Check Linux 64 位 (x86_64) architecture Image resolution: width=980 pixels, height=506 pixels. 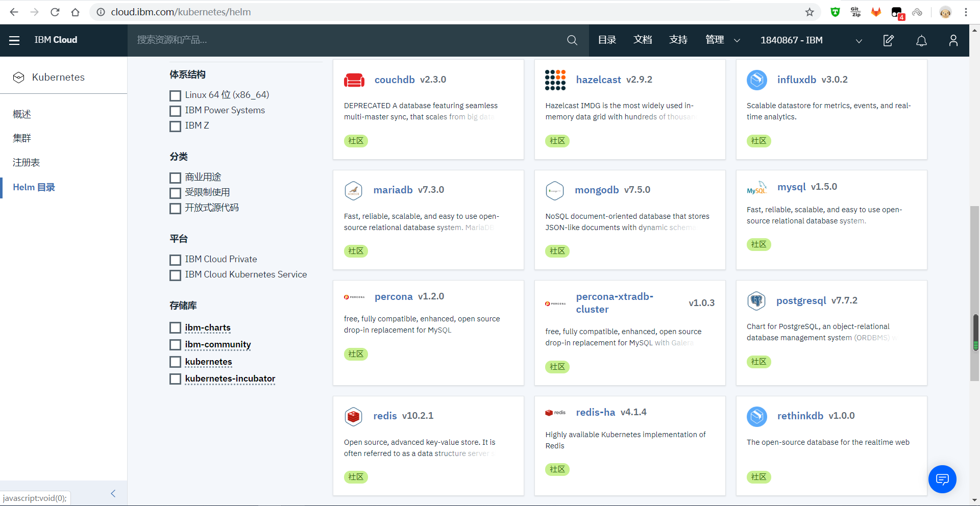pos(175,96)
